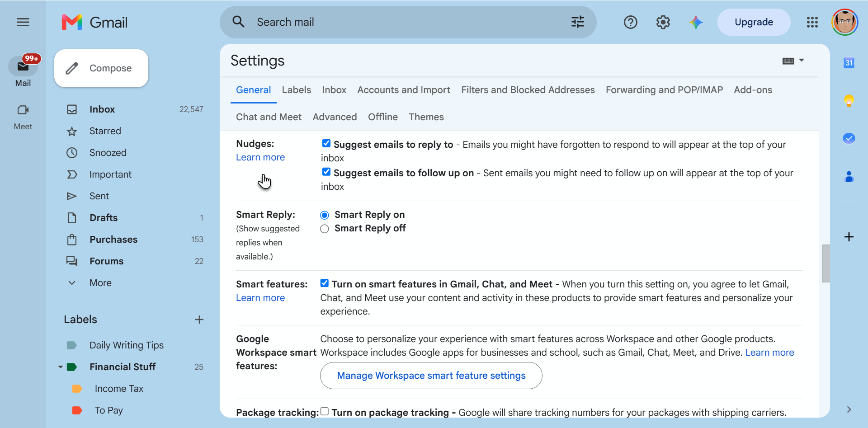This screenshot has width=868, height=428.
Task: Uncheck Turn on smart features checkbox
Action: pos(324,283)
